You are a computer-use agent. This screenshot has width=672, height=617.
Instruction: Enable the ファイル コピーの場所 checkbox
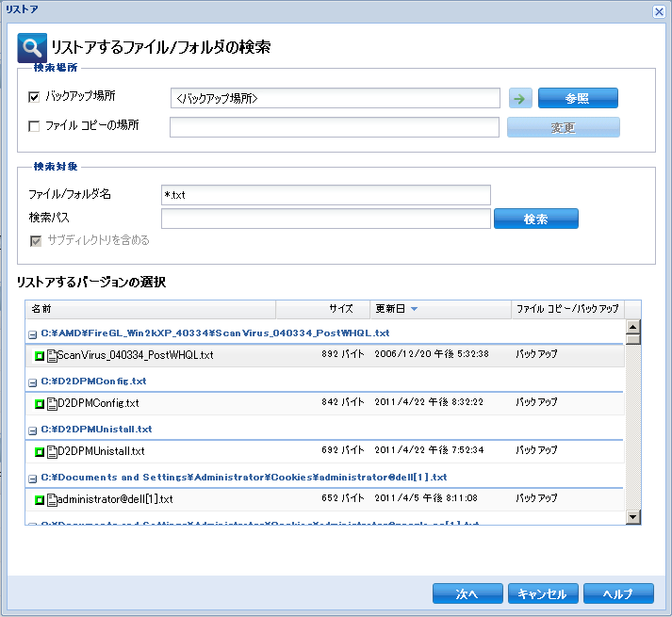click(x=34, y=126)
